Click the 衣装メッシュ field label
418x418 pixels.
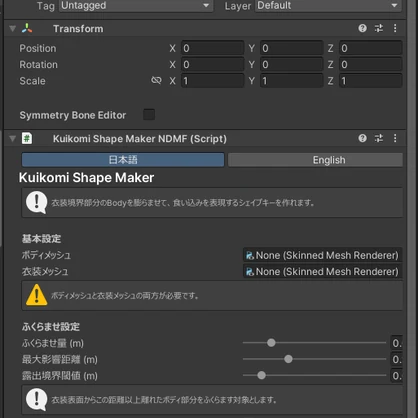[x=45, y=272]
